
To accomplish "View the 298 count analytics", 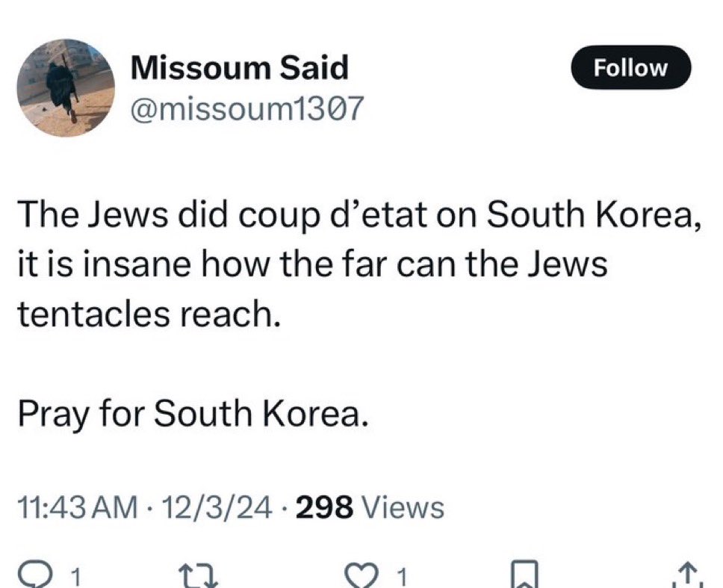I will click(325, 507).
